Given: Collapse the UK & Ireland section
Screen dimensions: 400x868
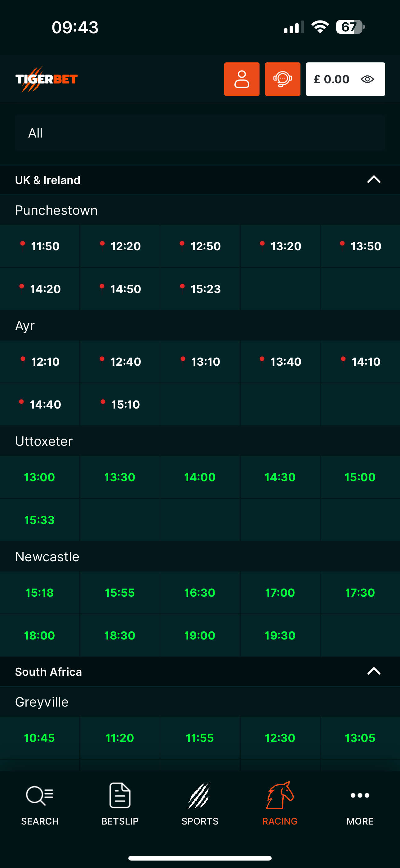Looking at the screenshot, I should pyautogui.click(x=374, y=180).
